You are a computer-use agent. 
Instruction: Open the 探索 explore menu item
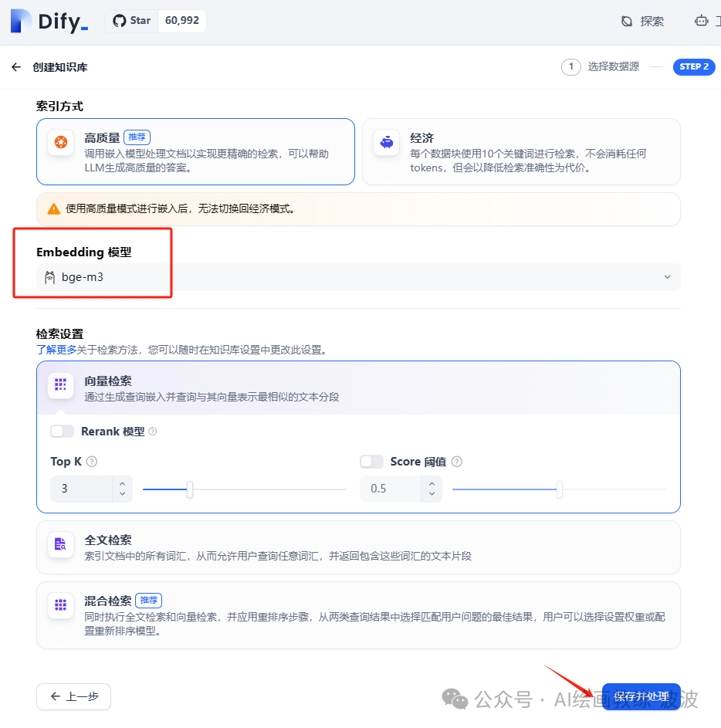pyautogui.click(x=642, y=22)
